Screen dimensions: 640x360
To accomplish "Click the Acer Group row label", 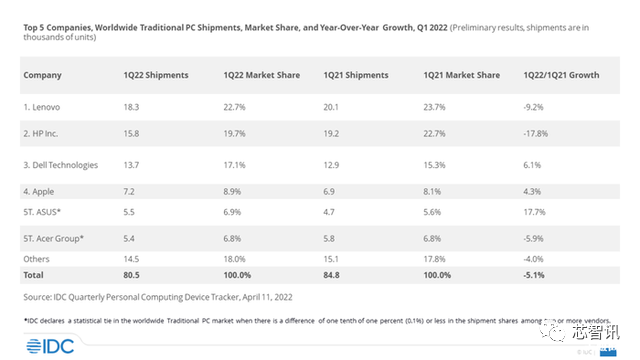I will [x=53, y=238].
